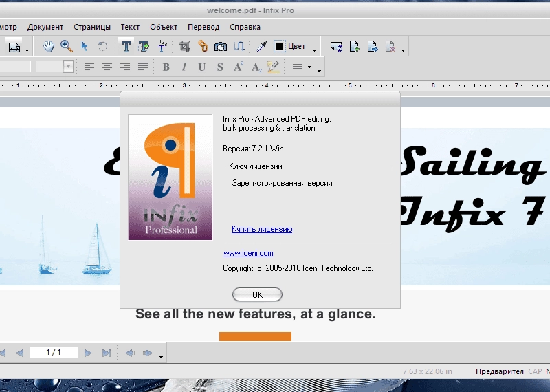
Task: Click the Camera snapshot tool
Action: pos(220,47)
